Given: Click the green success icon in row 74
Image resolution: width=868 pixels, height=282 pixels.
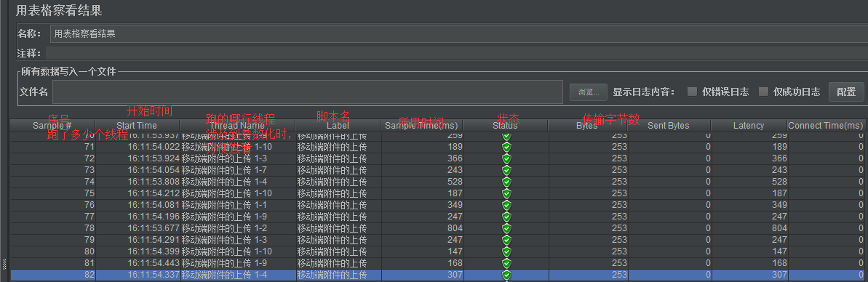Looking at the screenshot, I should point(506,182).
